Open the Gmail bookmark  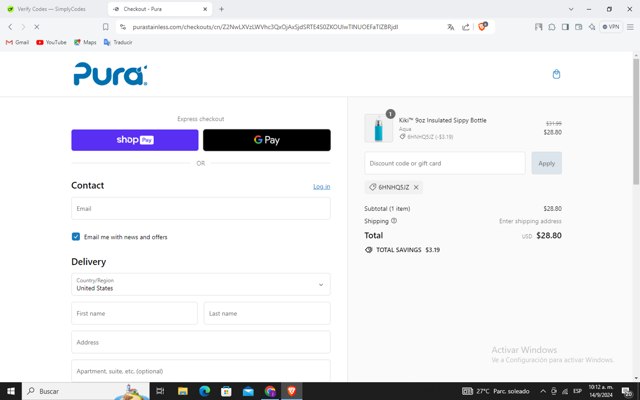17,42
